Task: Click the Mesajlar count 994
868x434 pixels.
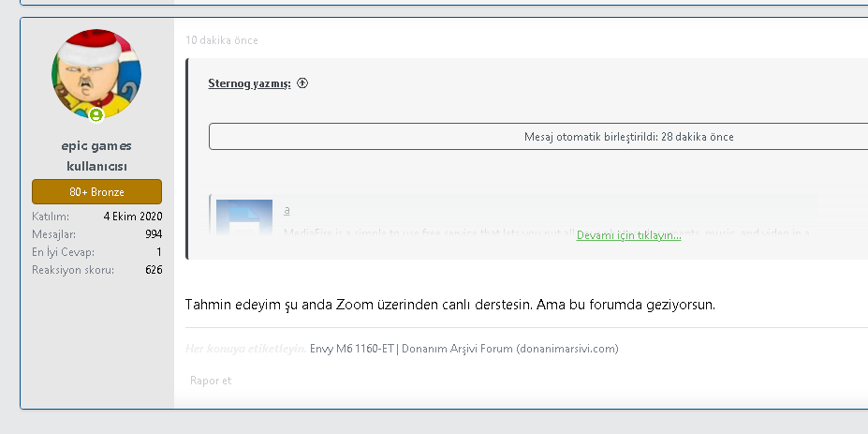Action: tap(154, 234)
